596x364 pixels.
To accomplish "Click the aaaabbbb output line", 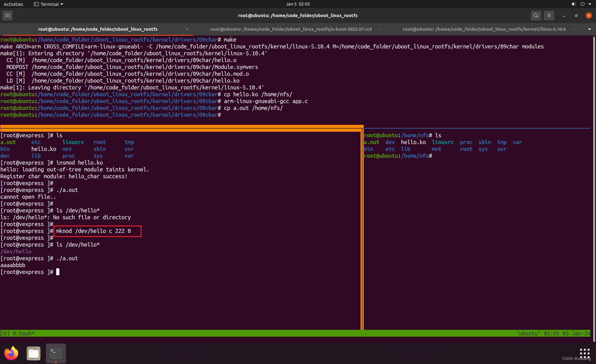I will 13,265.
